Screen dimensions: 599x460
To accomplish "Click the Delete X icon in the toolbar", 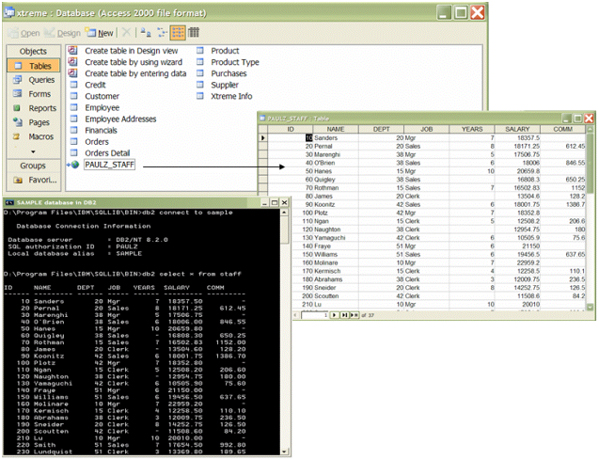I will [126, 32].
